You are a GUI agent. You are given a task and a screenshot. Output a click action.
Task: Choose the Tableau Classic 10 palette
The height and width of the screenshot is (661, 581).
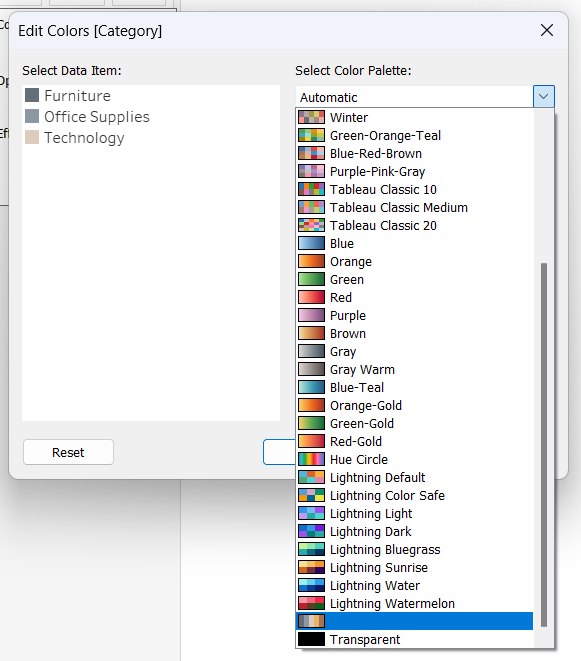pyautogui.click(x=414, y=189)
